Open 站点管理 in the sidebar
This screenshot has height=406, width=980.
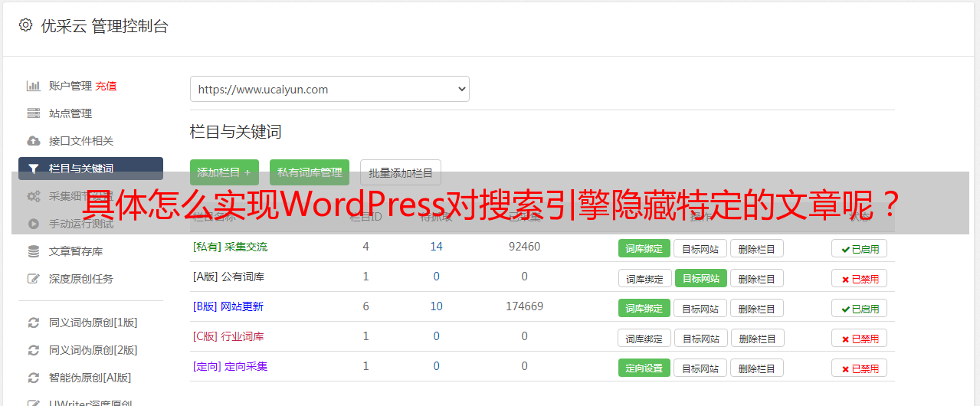click(70, 113)
